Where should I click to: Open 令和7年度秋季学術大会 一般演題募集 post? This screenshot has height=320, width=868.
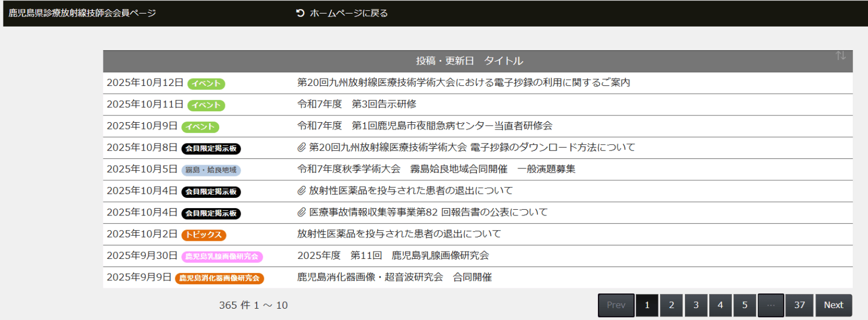pyautogui.click(x=436, y=169)
